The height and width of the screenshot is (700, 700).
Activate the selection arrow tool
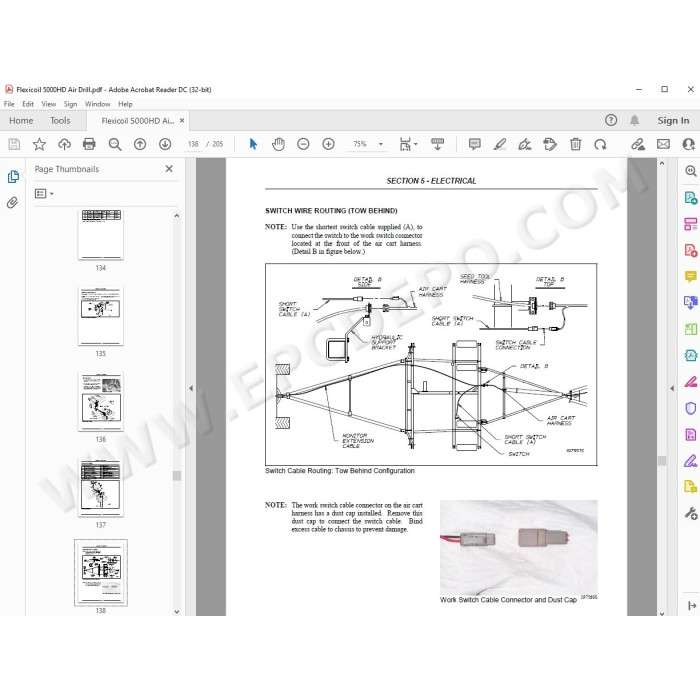[x=253, y=144]
